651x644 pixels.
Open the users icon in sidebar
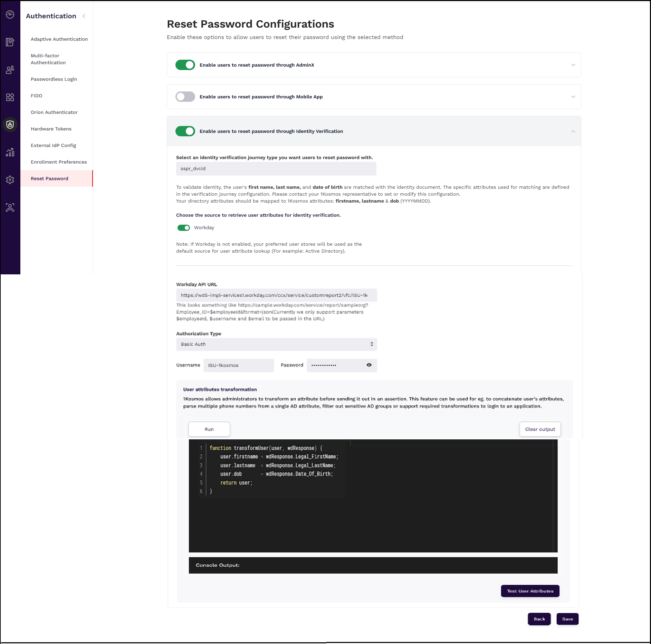[x=10, y=70]
